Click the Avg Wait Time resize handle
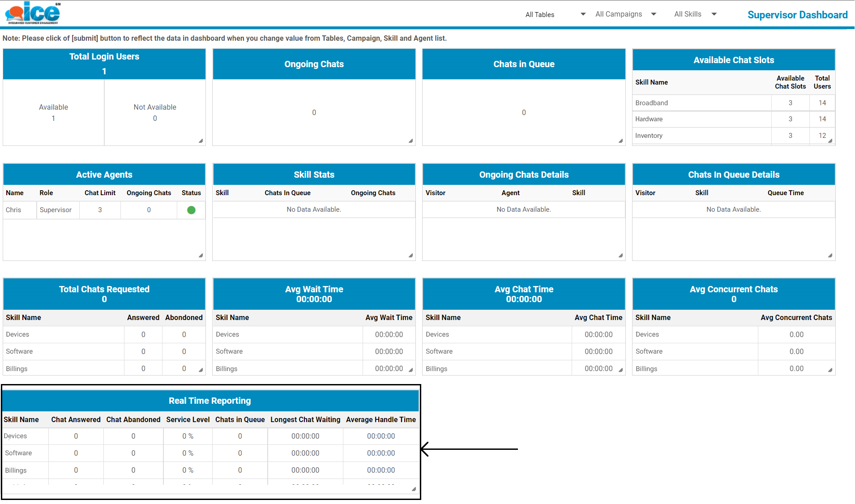Viewport: 855px width, 504px height. click(x=410, y=370)
